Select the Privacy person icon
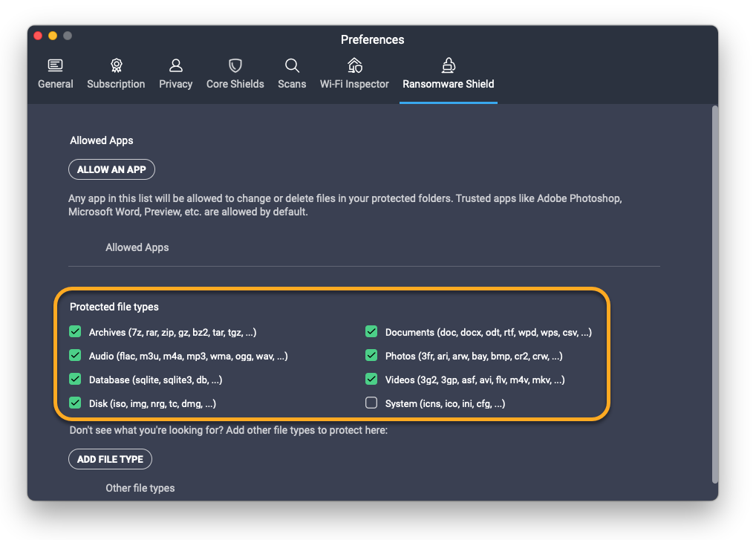756x540 pixels. pos(176,65)
